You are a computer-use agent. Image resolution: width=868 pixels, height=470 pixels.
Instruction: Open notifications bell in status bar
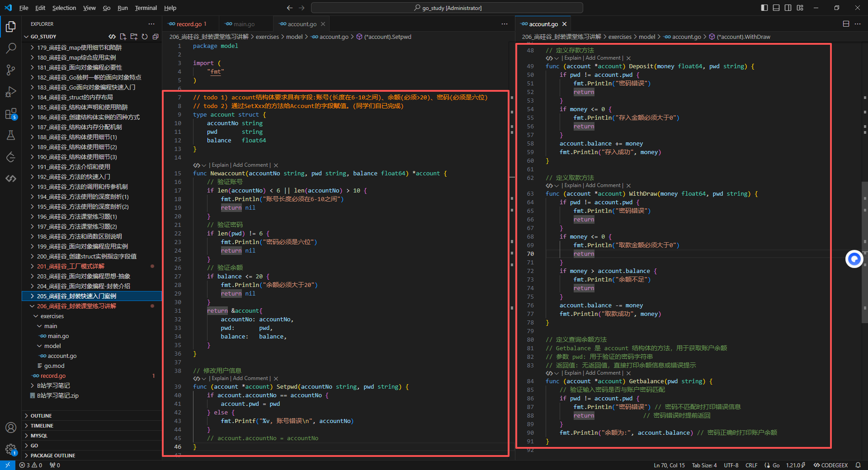[858, 465]
